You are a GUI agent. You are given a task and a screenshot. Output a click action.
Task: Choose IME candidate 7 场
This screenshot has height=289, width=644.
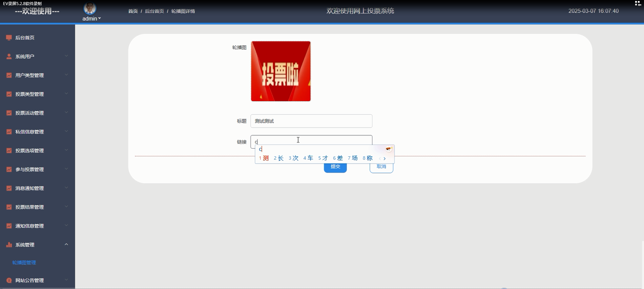(353, 158)
